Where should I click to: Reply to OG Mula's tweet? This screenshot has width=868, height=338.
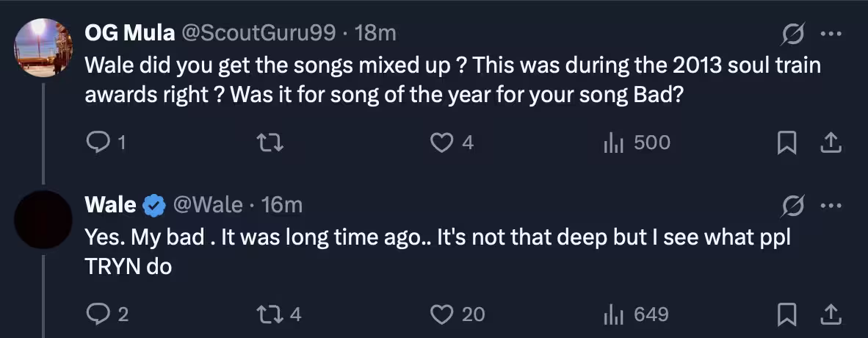98,143
